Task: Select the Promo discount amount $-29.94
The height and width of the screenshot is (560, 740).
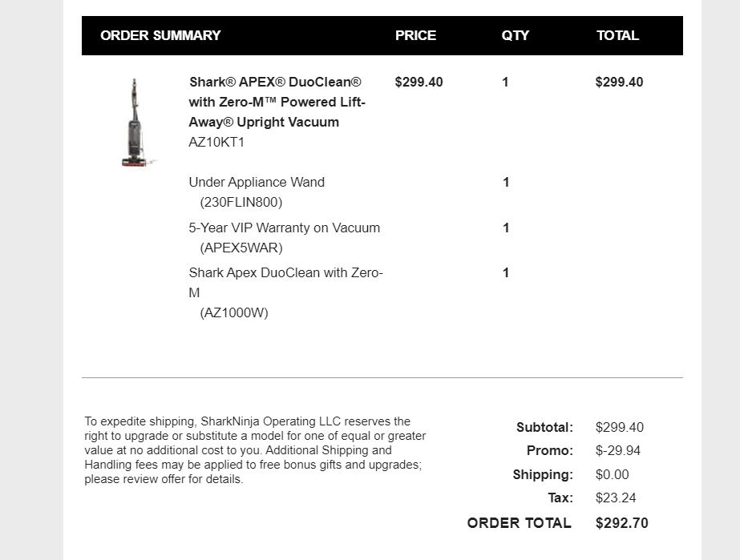Action: coord(618,450)
